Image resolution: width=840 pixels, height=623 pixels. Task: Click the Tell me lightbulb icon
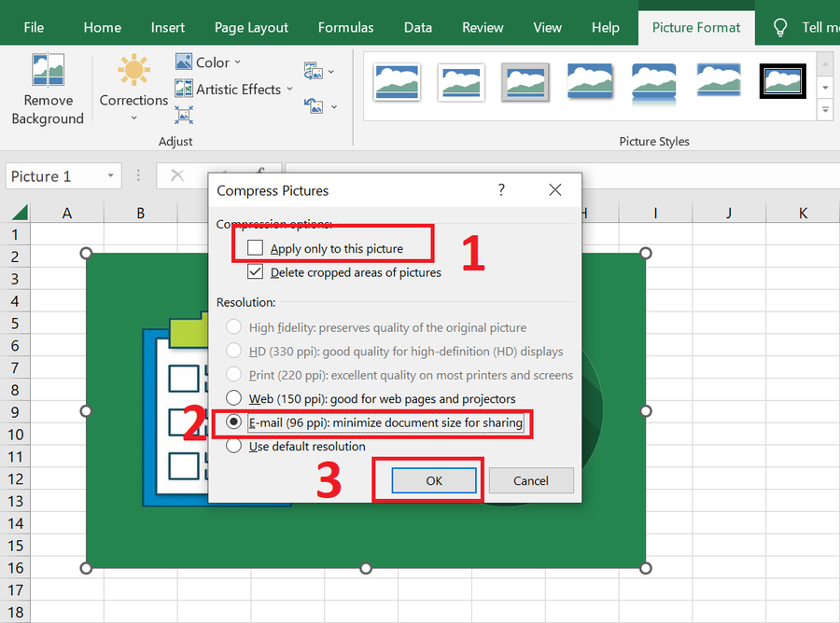tap(780, 27)
